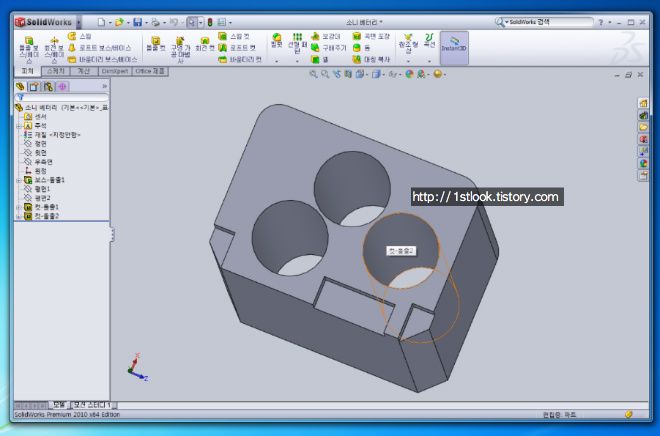660x436 pixels.
Task: Open Edit Appearance color ball icon
Action: click(x=410, y=74)
